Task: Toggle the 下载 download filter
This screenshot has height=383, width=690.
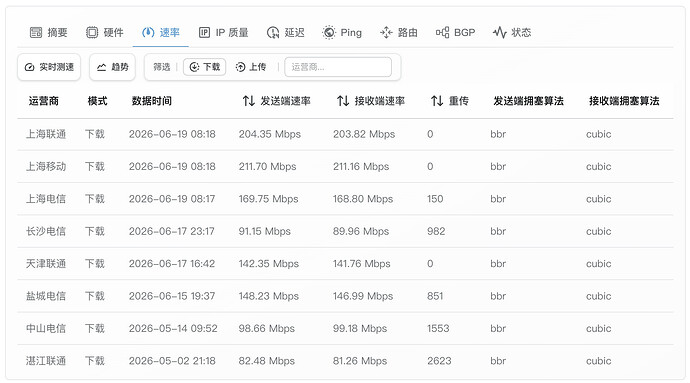Action: pos(205,67)
